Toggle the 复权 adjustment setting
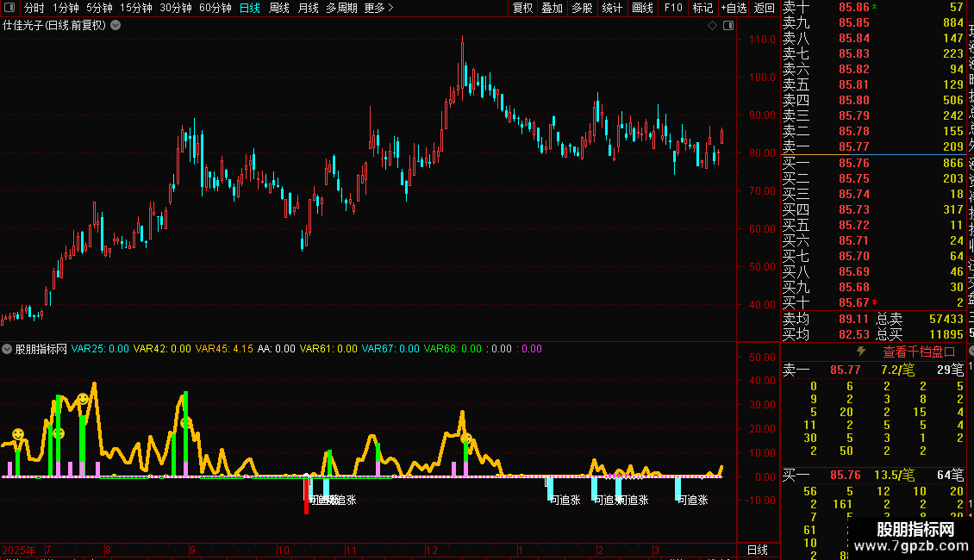This screenshot has width=974, height=560. coord(522,8)
